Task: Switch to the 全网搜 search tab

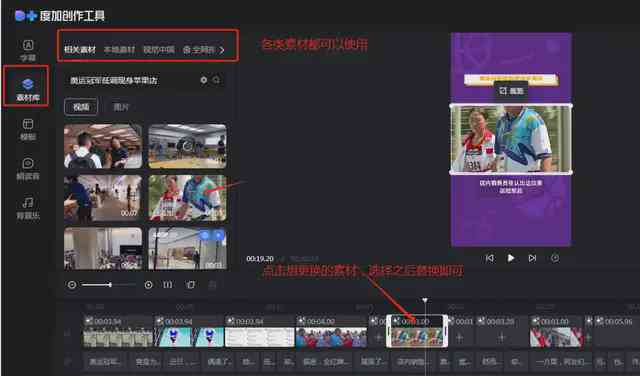Action: 199,50
